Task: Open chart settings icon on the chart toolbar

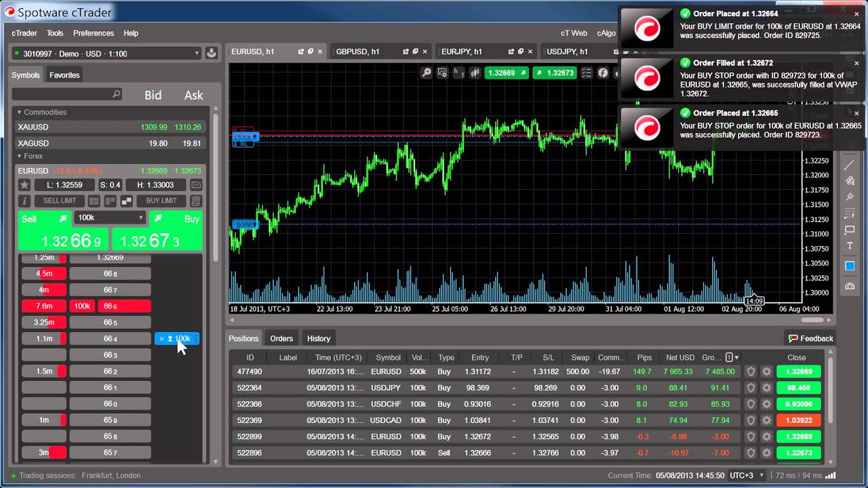Action: pos(443,73)
